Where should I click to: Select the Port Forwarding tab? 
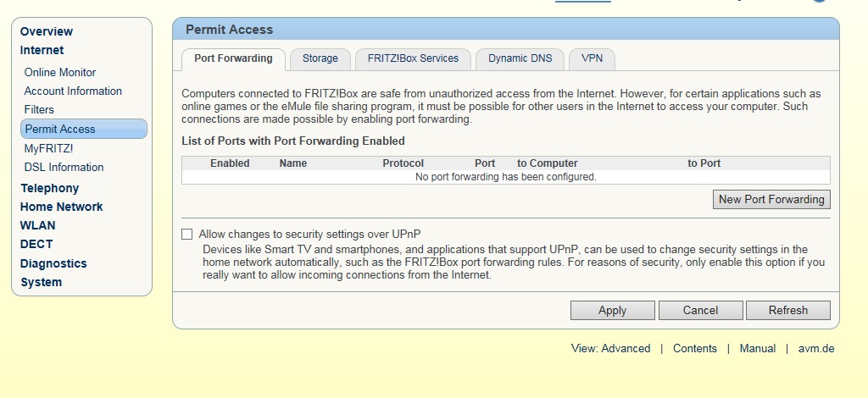point(233,58)
